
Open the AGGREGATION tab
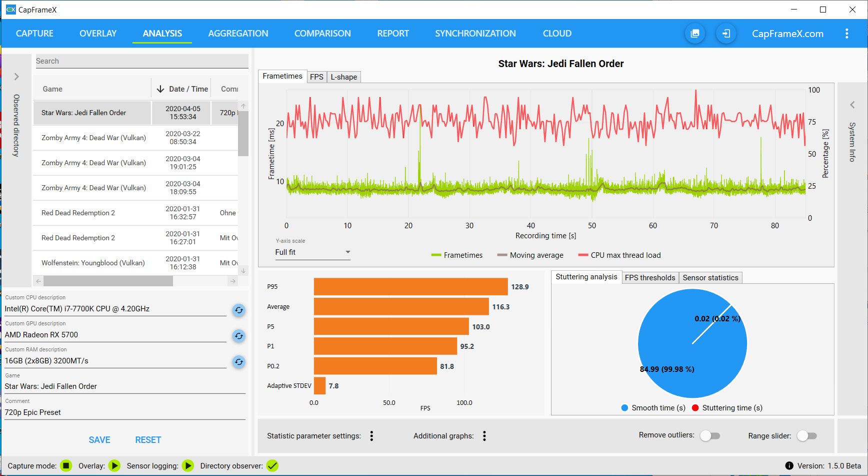click(238, 34)
